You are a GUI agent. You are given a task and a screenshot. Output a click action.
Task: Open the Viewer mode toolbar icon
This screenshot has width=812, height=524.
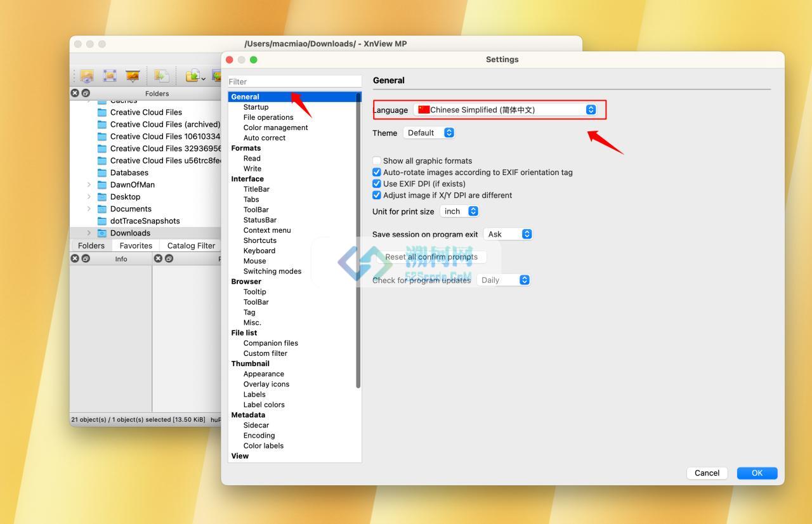pyautogui.click(x=87, y=76)
